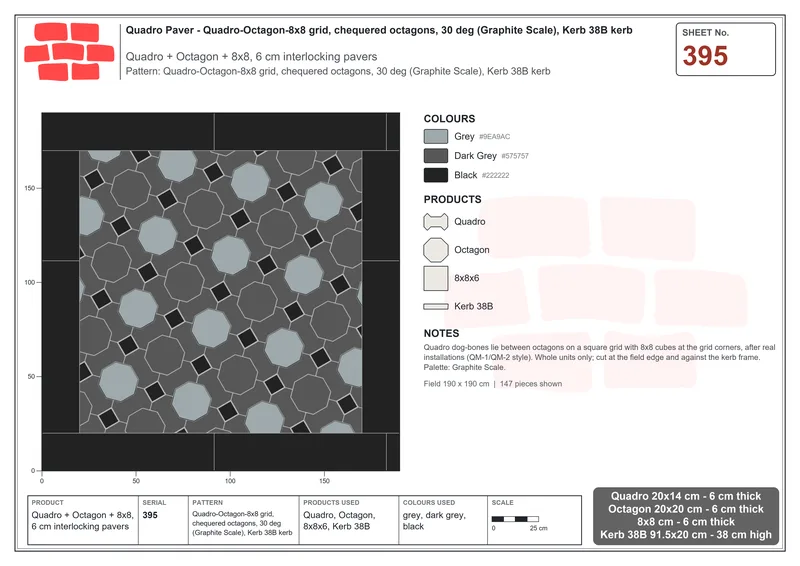This screenshot has height=566, width=800.
Task: Select the Grey colour swatch
Action: 436,136
